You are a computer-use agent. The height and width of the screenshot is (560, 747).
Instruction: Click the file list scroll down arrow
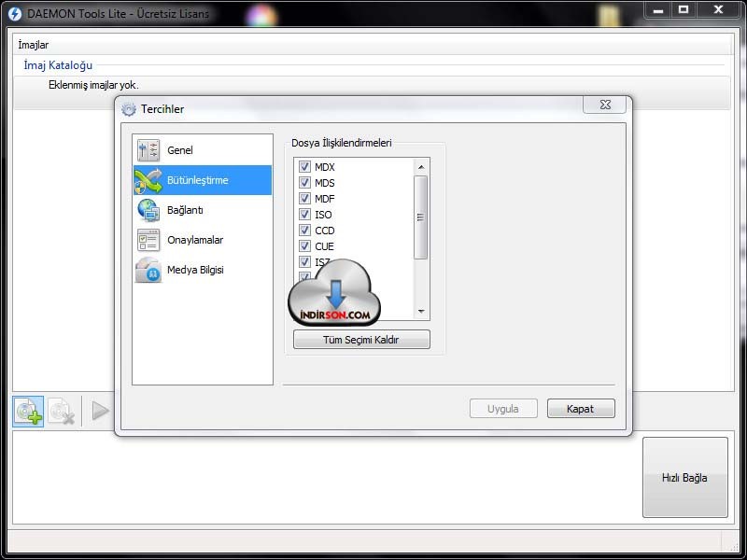click(x=421, y=312)
